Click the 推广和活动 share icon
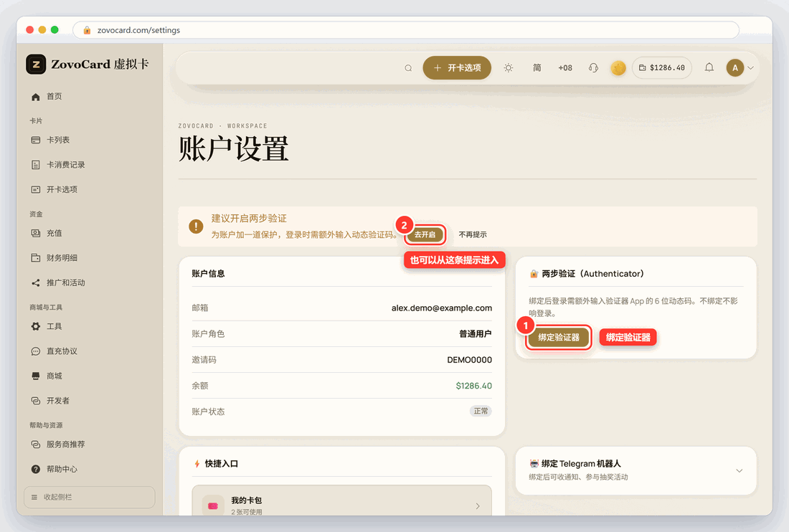This screenshot has width=789, height=532. click(x=36, y=283)
